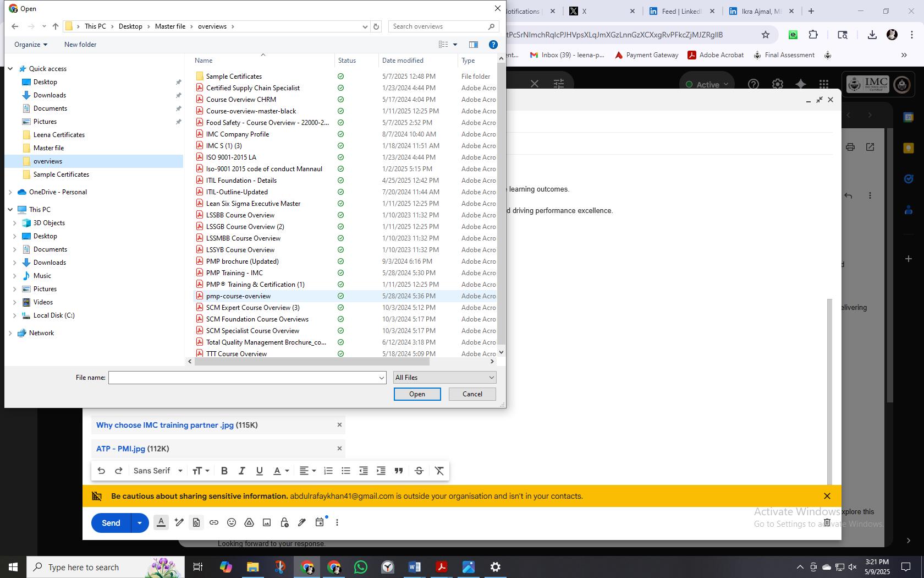Screen dimensions: 924x578
Task: Click New folder in the dialog toolbar
Action: click(80, 45)
